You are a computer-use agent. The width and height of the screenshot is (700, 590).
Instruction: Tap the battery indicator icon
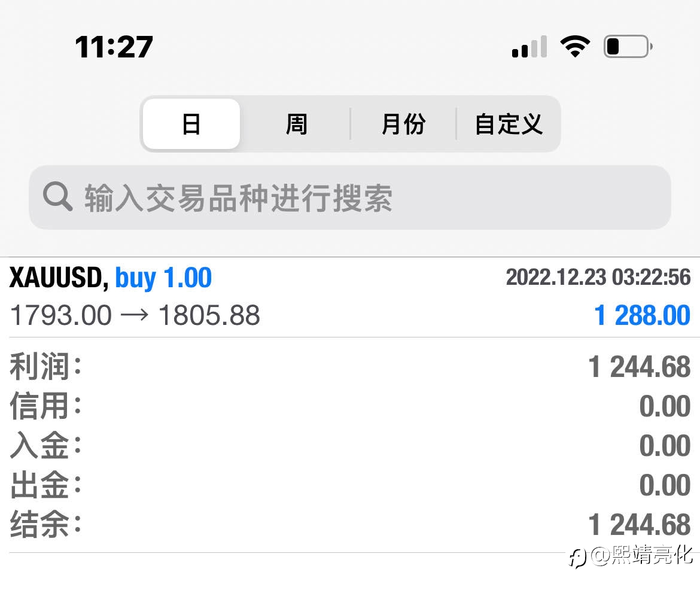(628, 47)
